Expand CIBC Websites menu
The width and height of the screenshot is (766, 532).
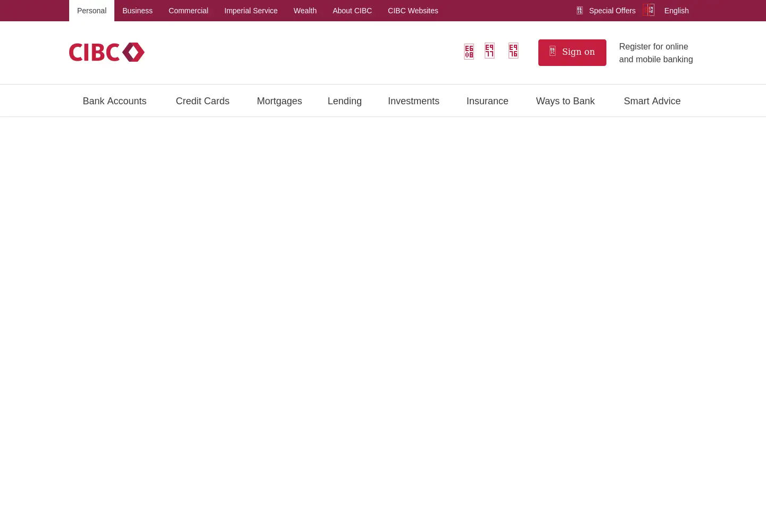(413, 11)
